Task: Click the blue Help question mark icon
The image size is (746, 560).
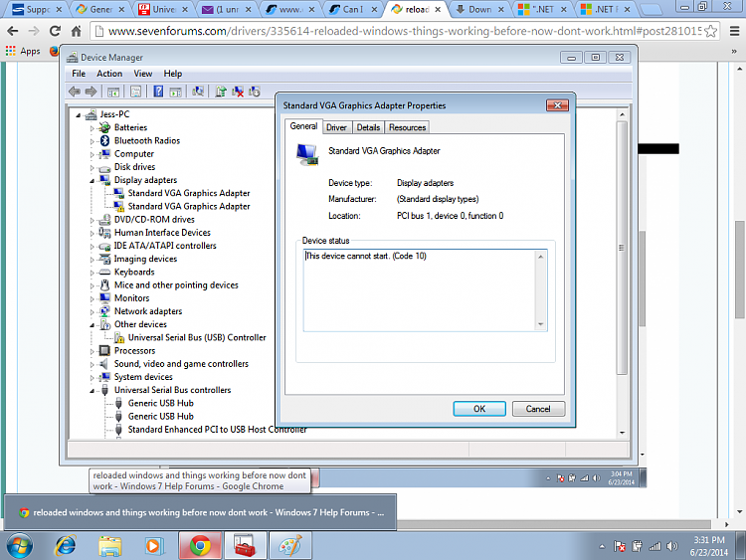Action: (158, 92)
